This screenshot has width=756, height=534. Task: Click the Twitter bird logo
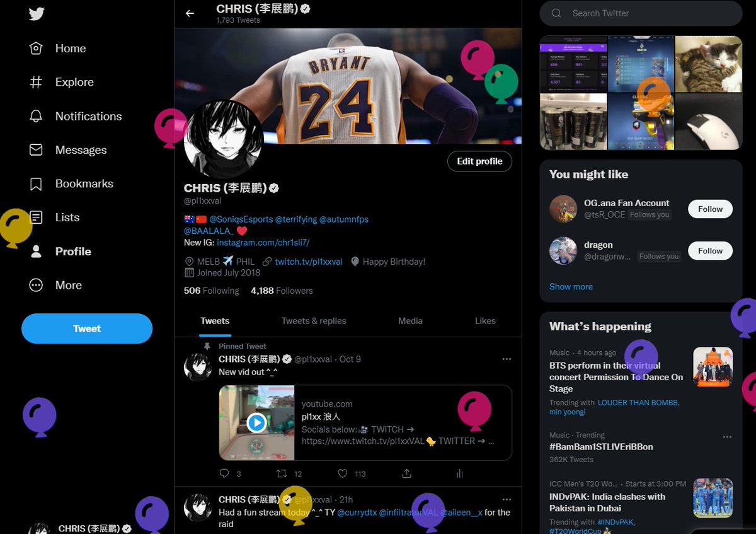[x=37, y=14]
